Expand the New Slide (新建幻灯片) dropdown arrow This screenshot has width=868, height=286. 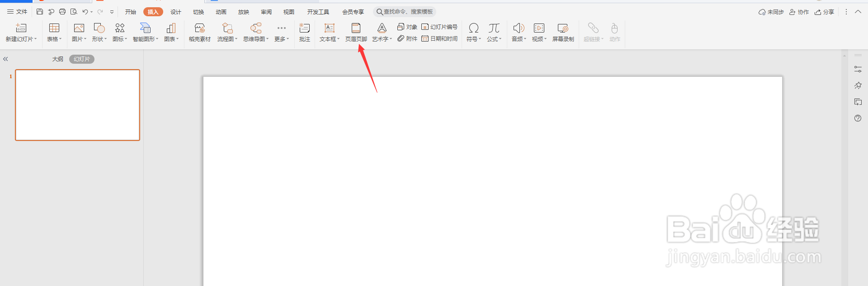coord(36,39)
